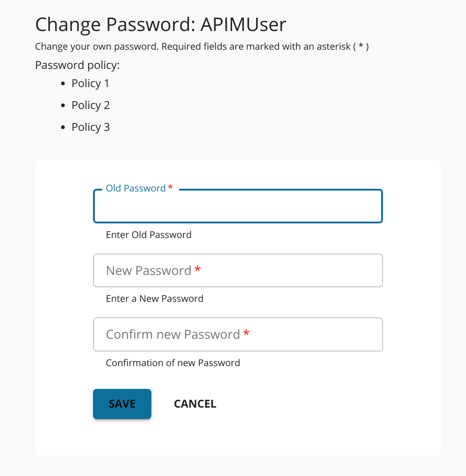Click the CANCEL button
This screenshot has width=466, height=476.
(195, 404)
